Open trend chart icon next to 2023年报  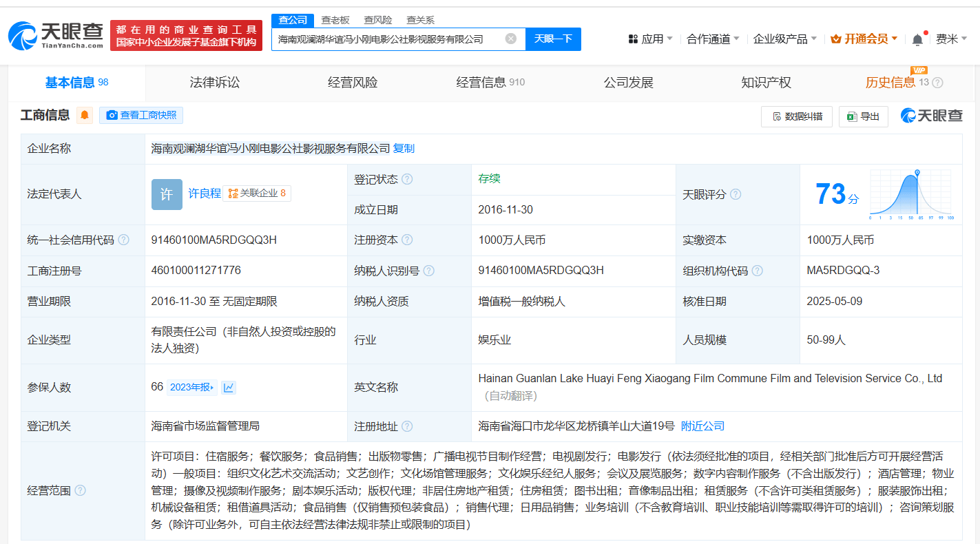tap(229, 388)
